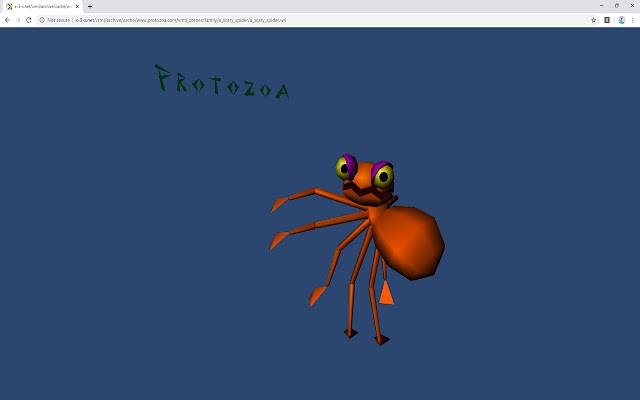
Task: Open the user profile avatar
Action: coord(621,20)
